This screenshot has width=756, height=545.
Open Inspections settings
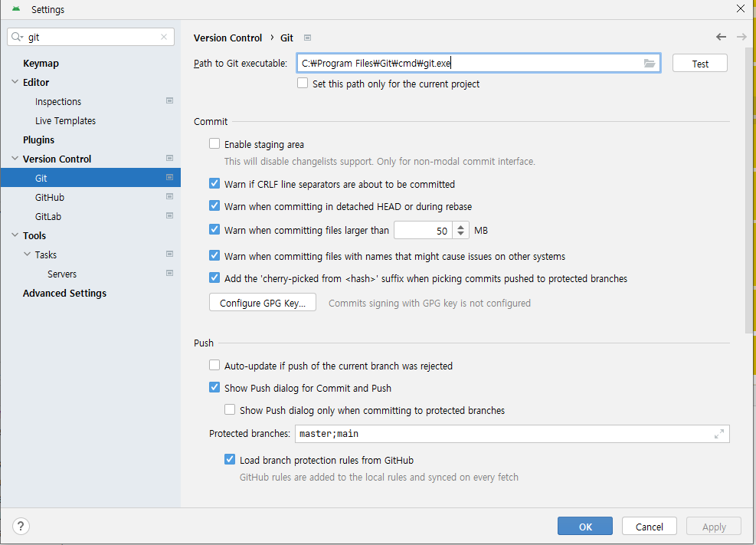[x=58, y=101]
